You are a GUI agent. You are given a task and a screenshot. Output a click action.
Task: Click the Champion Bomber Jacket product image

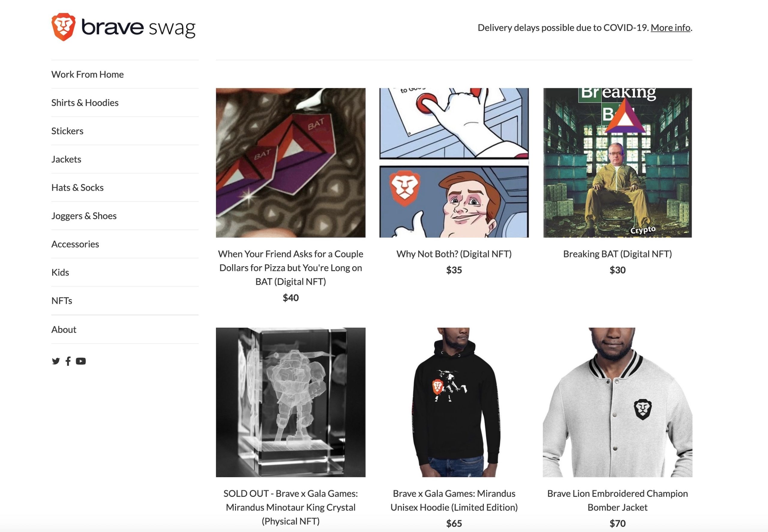click(x=617, y=402)
